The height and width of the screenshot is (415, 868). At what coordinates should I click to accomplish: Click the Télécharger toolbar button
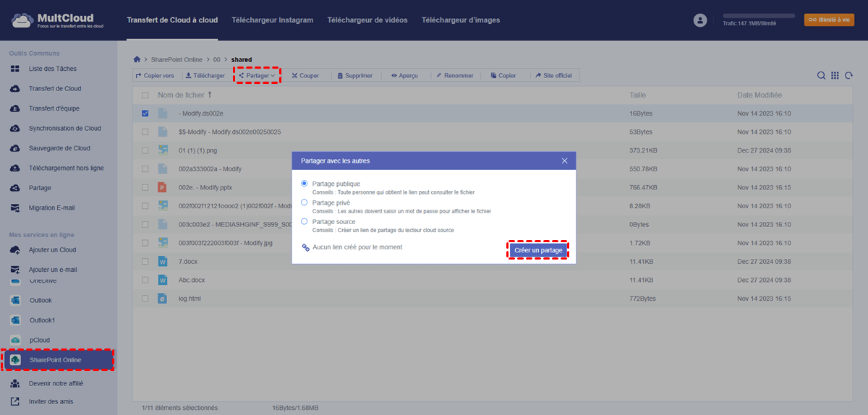coord(205,75)
